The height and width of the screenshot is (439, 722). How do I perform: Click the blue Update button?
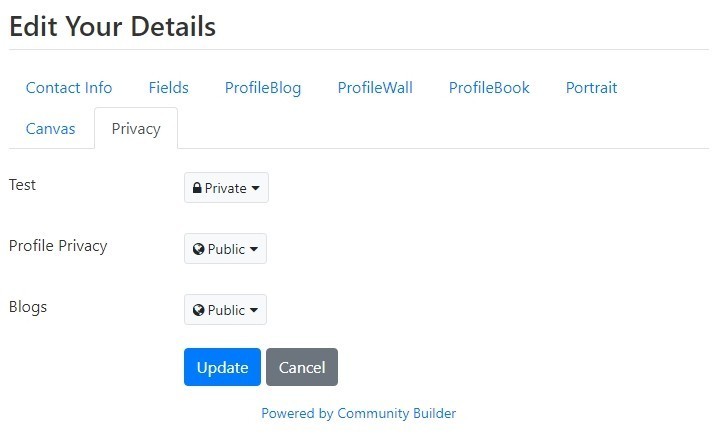(222, 367)
